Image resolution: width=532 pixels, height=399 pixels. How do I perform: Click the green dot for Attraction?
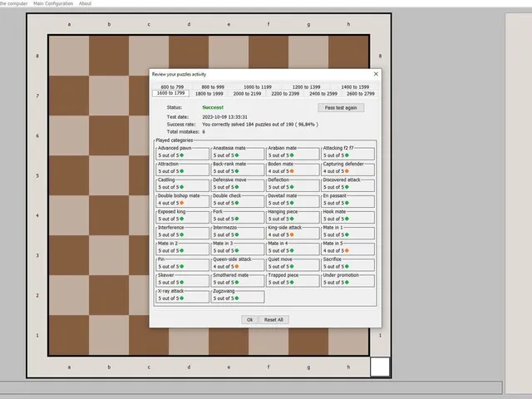[x=182, y=171]
